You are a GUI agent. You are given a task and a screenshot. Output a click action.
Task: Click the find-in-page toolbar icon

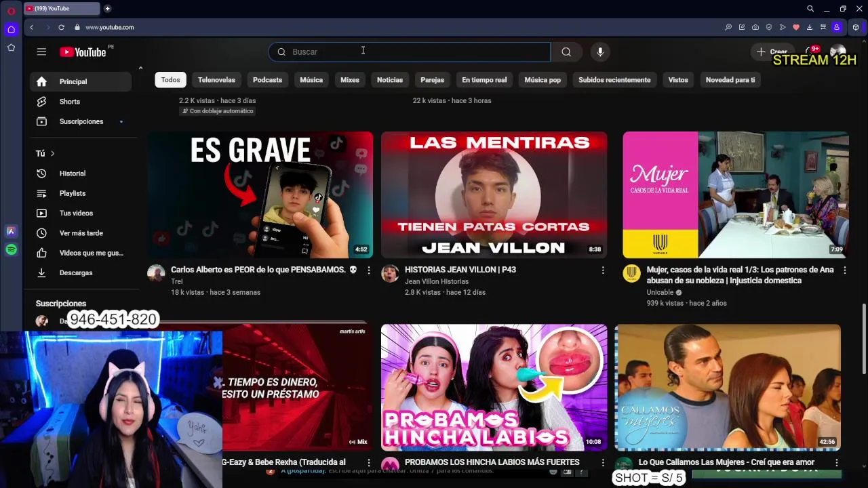tap(728, 27)
